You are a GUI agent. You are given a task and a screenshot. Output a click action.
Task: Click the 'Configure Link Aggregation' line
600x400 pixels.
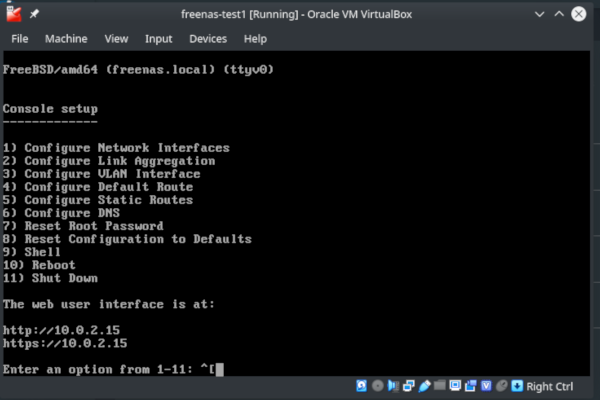tap(109, 161)
